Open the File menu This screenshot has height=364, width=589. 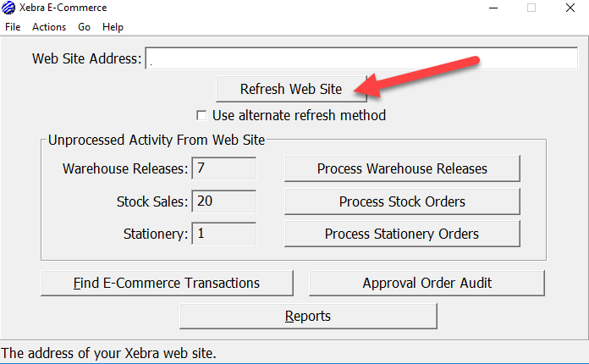pyautogui.click(x=13, y=27)
